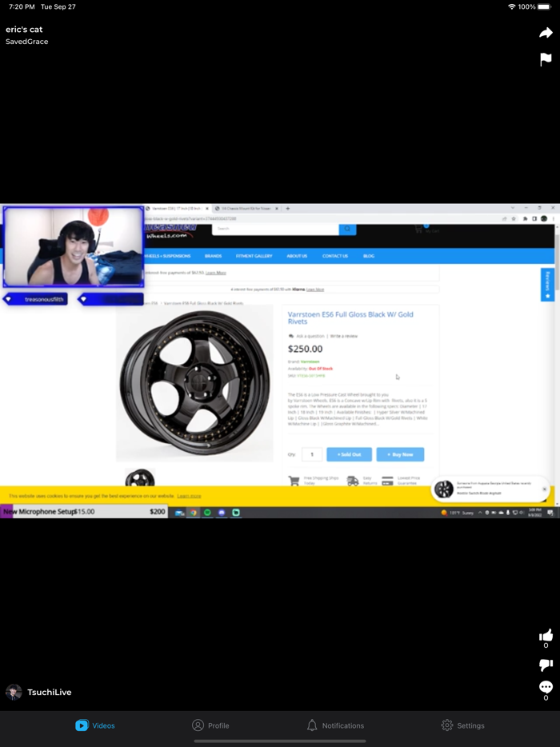Click the blue search magnifier button
This screenshot has height=747, width=560.
[x=347, y=229]
